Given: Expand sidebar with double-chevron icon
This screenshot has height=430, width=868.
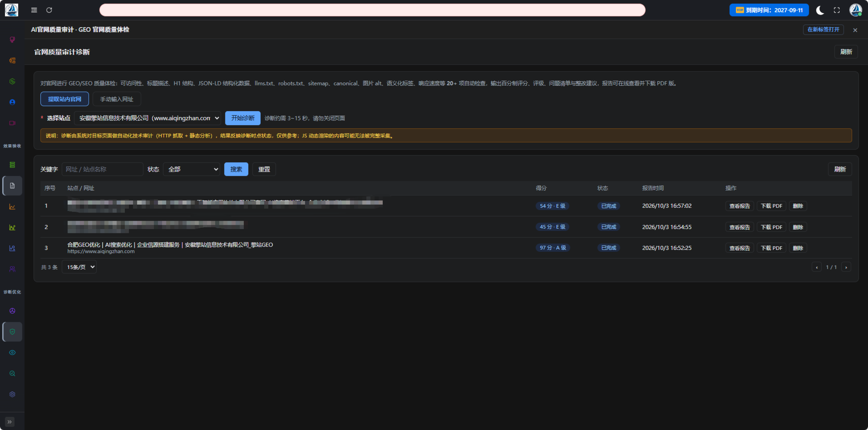Looking at the screenshot, I should click(x=10, y=422).
